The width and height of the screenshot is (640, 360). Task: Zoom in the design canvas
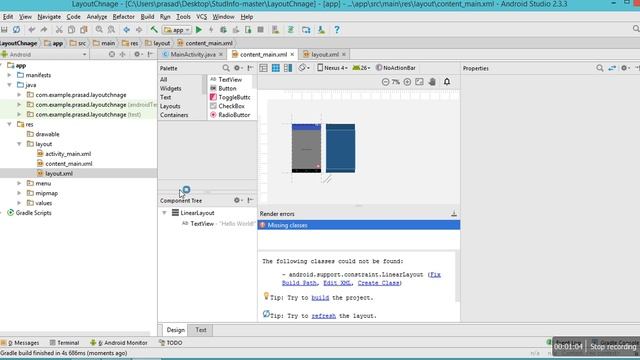407,82
